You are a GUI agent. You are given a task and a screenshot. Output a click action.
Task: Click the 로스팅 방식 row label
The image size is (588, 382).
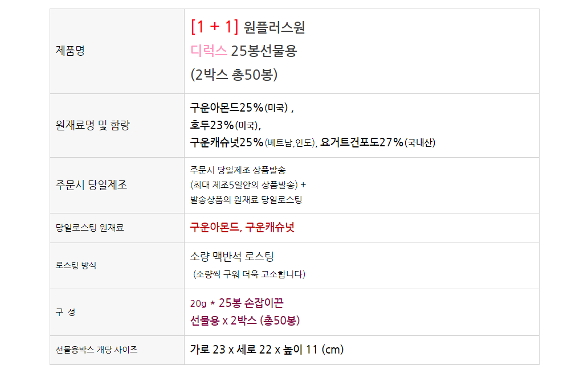click(x=76, y=265)
